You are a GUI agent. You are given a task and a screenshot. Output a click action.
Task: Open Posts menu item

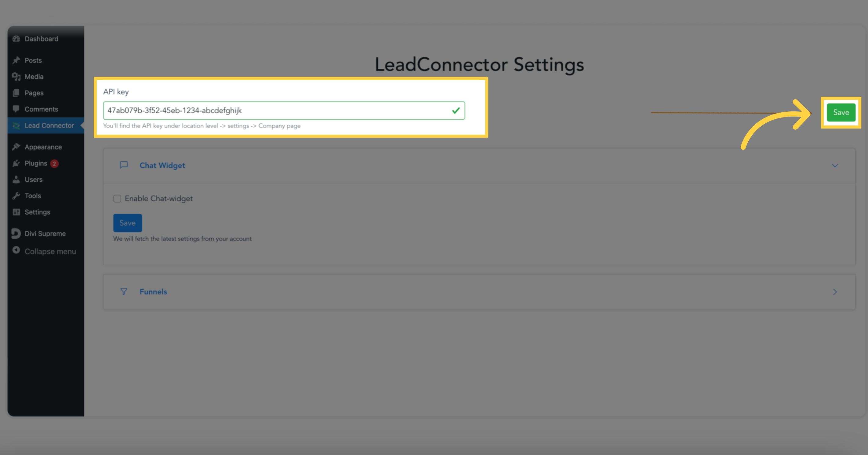[x=46, y=60]
